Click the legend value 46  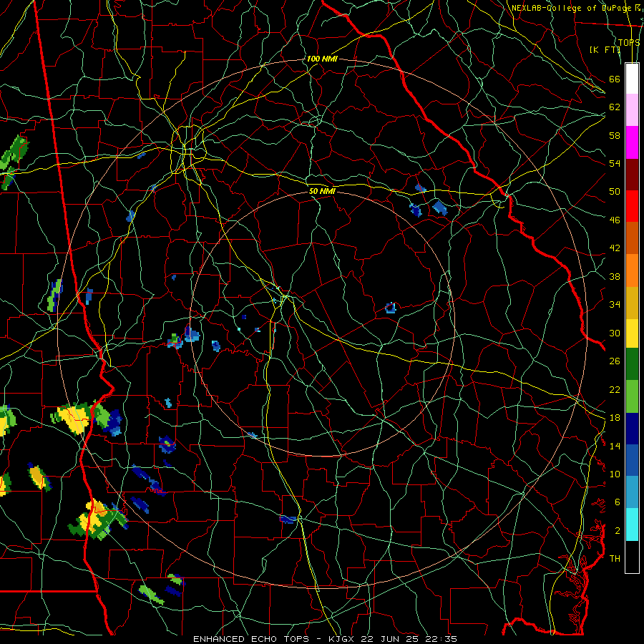pyautogui.click(x=615, y=220)
